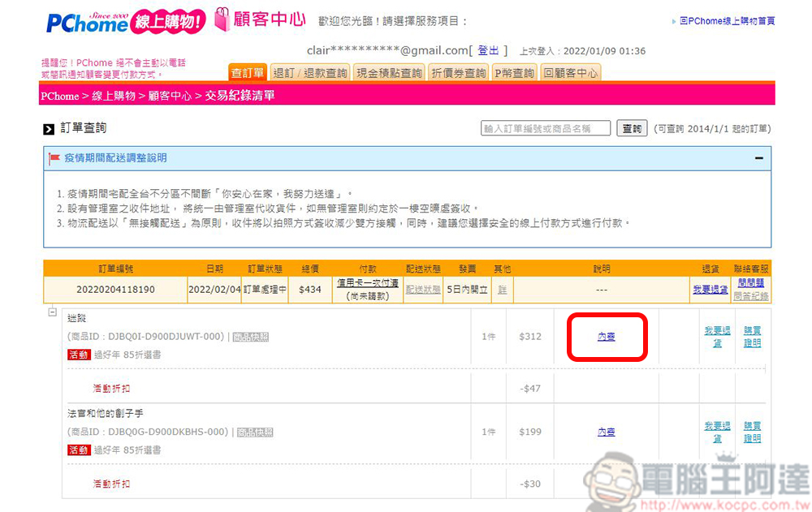Collapse the 疫情期間配送調整說明 notice panel
812x512 pixels.
758,158
